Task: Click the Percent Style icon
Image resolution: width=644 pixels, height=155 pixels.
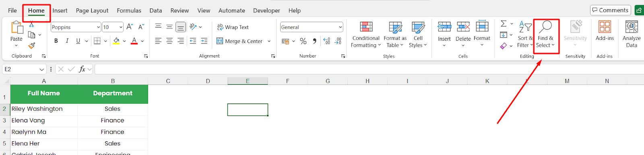Action: pos(303,41)
